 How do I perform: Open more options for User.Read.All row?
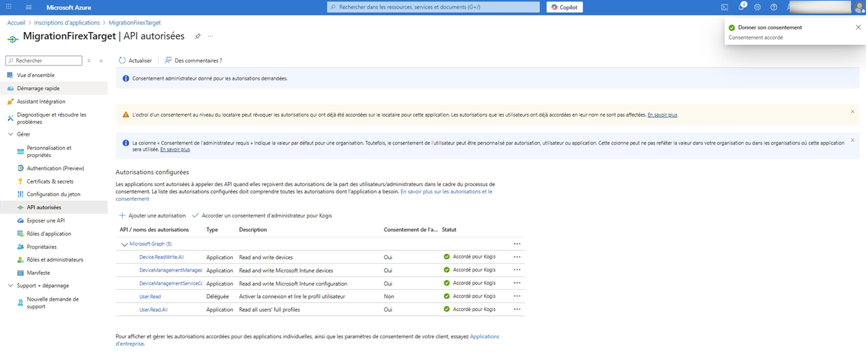(x=517, y=310)
